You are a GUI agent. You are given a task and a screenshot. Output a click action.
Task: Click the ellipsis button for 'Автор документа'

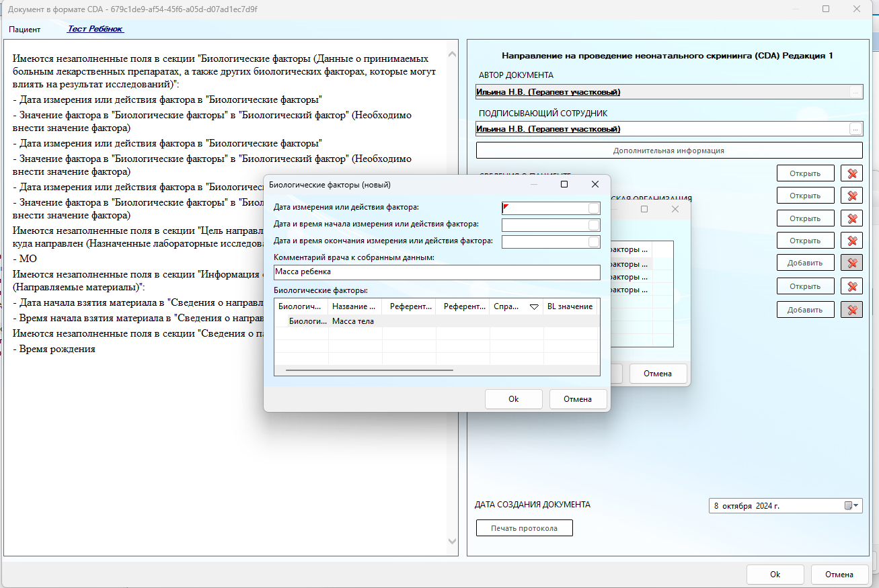pos(855,92)
